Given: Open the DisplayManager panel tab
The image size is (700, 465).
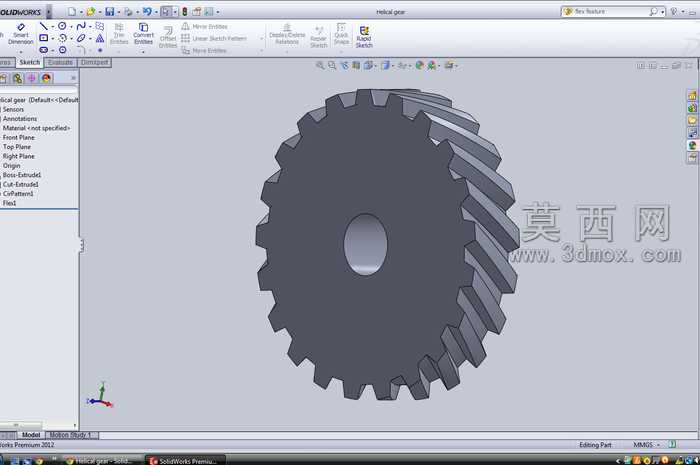Looking at the screenshot, I should tap(46, 79).
